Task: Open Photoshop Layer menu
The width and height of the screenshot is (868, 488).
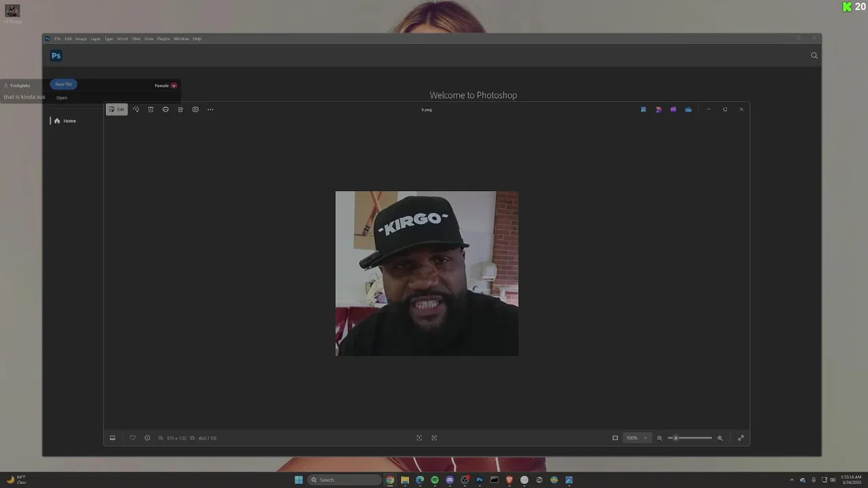Action: tap(96, 39)
